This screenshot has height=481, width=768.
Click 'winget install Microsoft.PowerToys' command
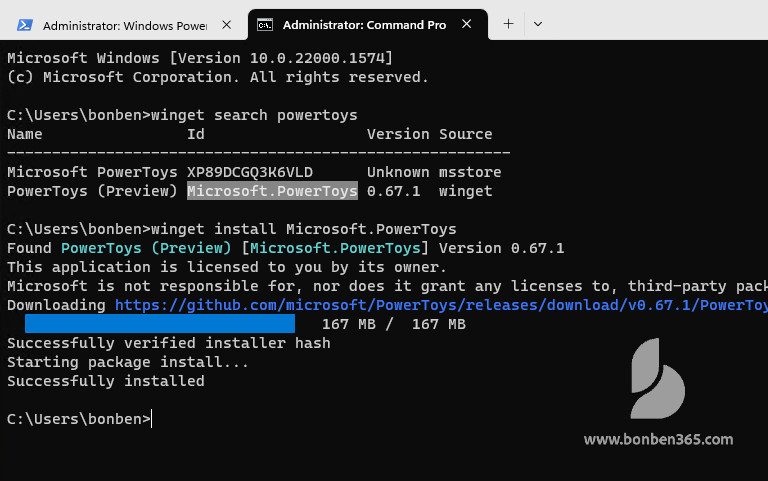coord(304,229)
